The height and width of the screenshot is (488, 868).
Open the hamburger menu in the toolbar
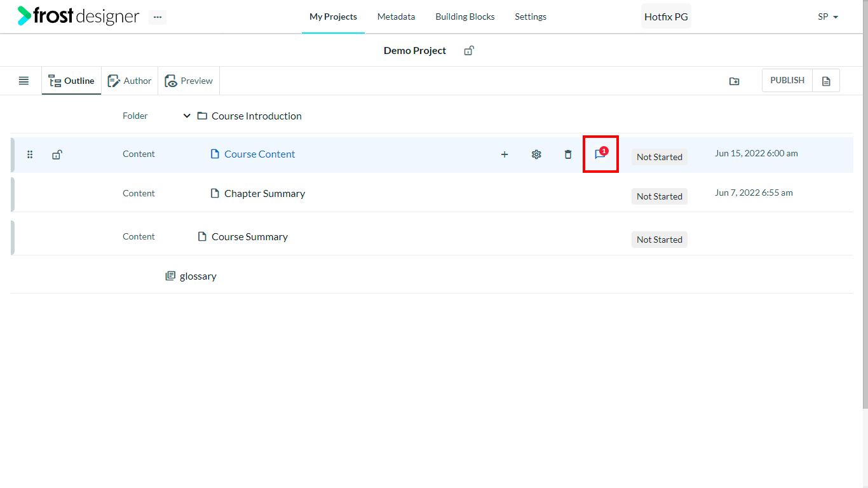pos(24,81)
